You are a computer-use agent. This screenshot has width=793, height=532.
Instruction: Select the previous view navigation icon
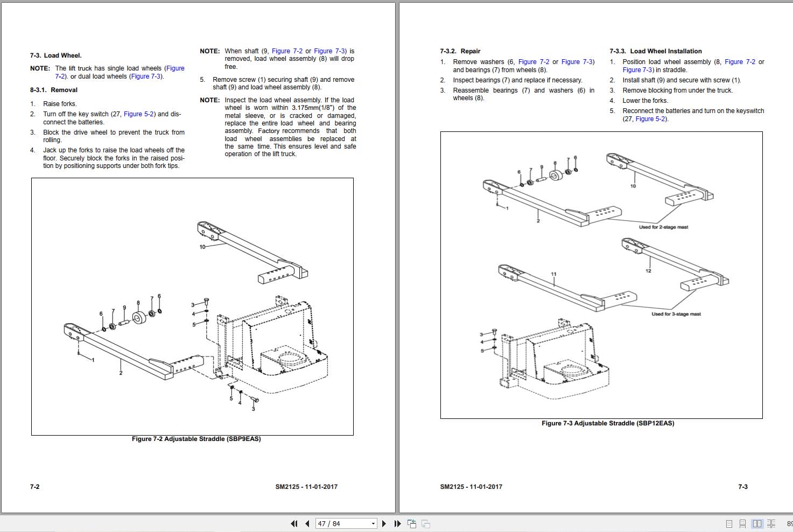click(412, 523)
